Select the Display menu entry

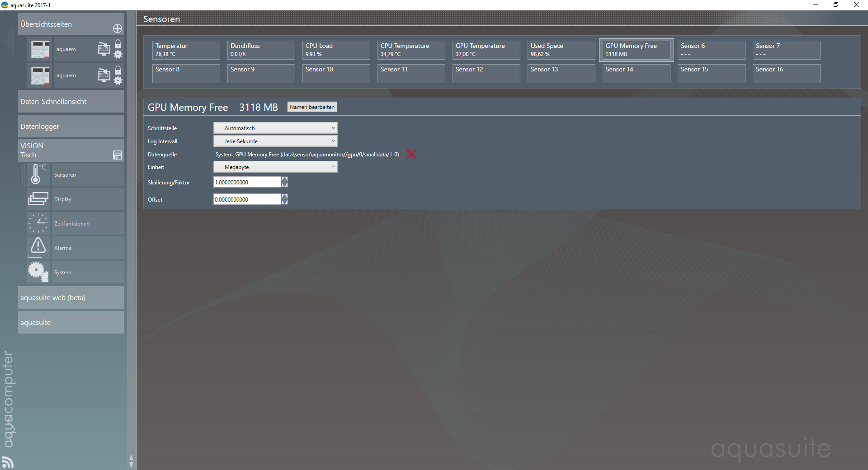[88, 199]
